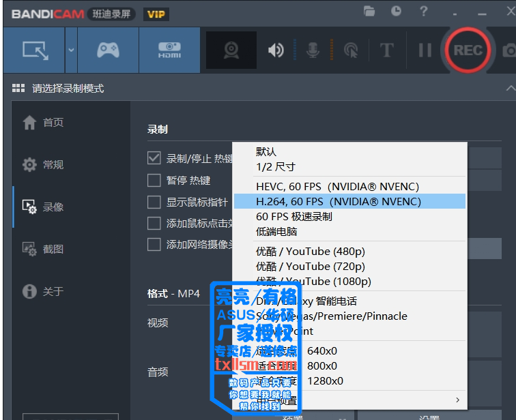This screenshot has height=420, width=516.
Task: Toggle the mouse click effect icon
Action: [351, 50]
